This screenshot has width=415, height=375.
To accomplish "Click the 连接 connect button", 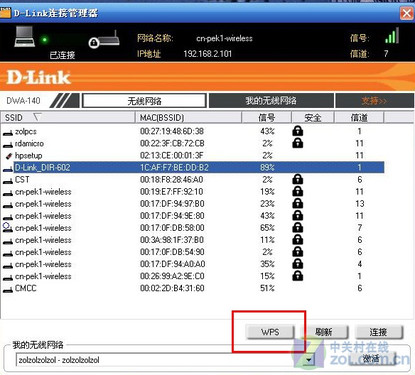I will pyautogui.click(x=379, y=332).
